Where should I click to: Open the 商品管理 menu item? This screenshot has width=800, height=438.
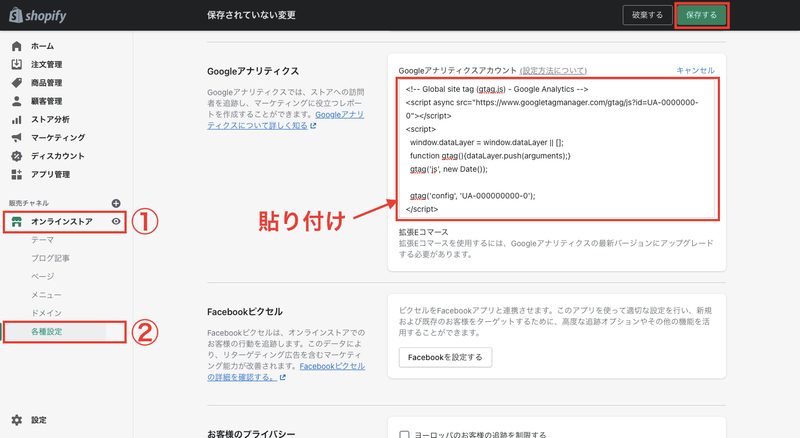[46, 83]
